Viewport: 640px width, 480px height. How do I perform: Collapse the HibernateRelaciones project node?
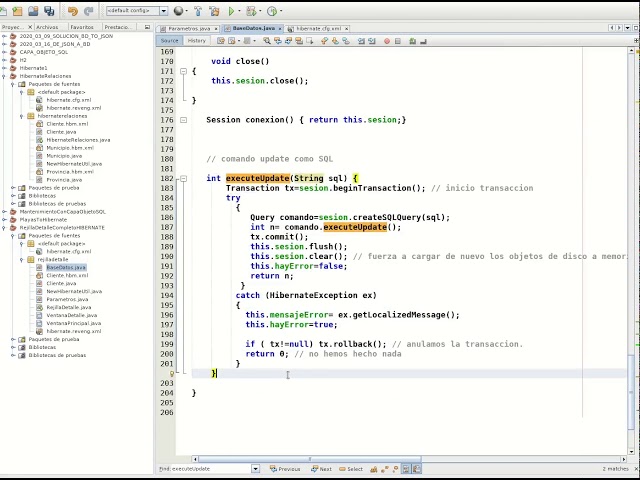4,76
